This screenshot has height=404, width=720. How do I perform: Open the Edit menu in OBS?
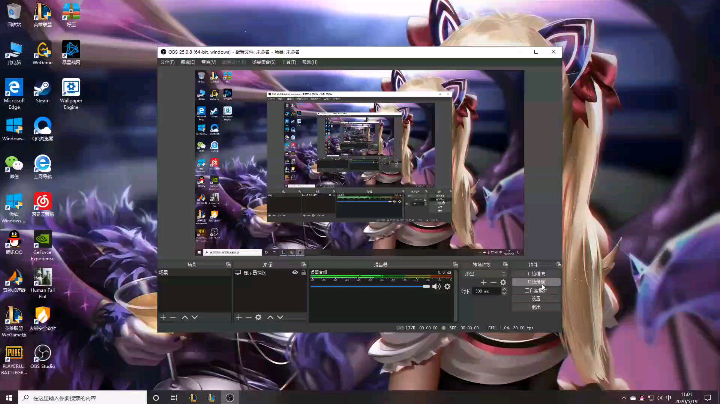186,62
